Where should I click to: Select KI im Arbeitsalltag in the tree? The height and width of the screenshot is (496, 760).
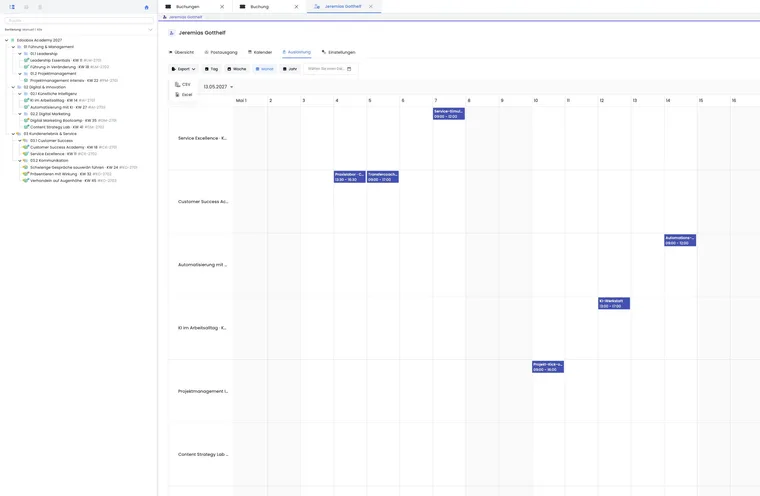pos(63,100)
